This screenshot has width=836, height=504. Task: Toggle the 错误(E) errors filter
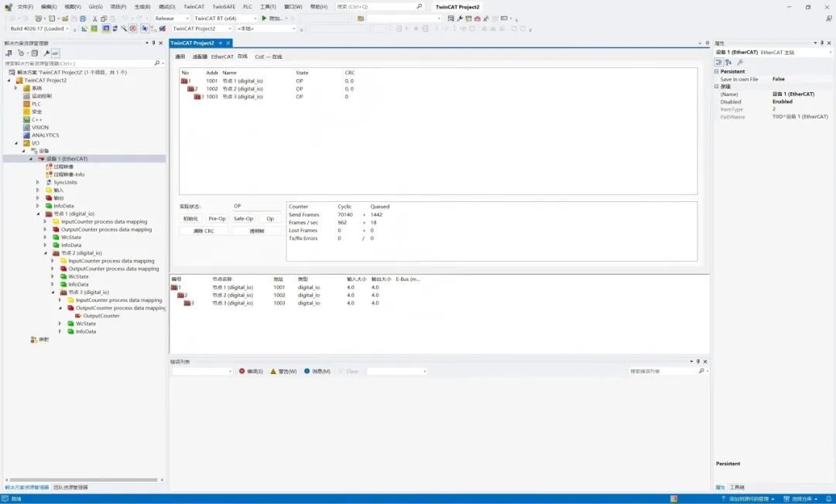pyautogui.click(x=251, y=372)
